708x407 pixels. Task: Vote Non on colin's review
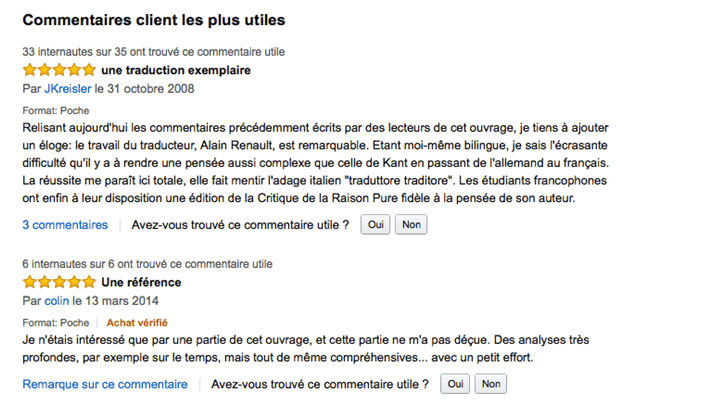point(489,384)
